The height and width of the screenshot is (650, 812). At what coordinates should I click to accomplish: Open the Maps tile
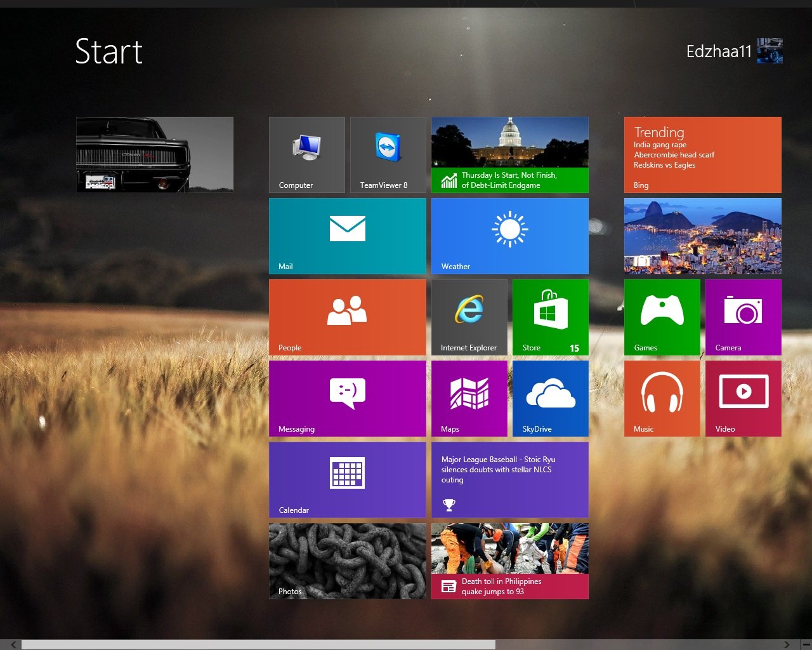(469, 399)
